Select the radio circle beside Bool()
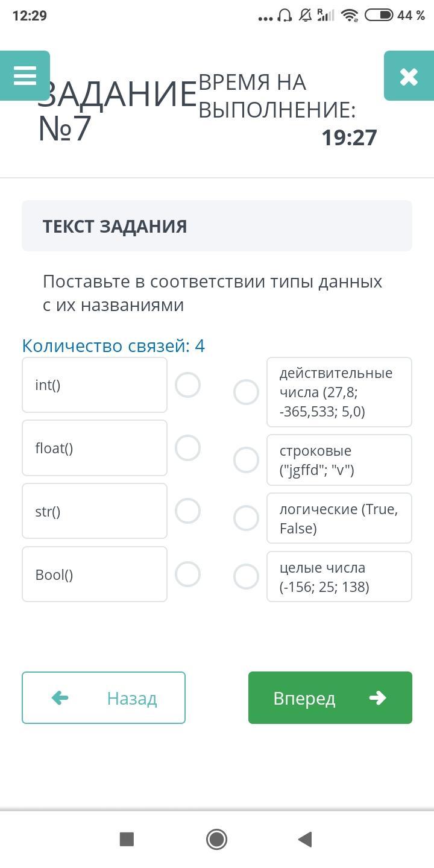Image resolution: width=434 pixels, height=868 pixels. pyautogui.click(x=187, y=574)
